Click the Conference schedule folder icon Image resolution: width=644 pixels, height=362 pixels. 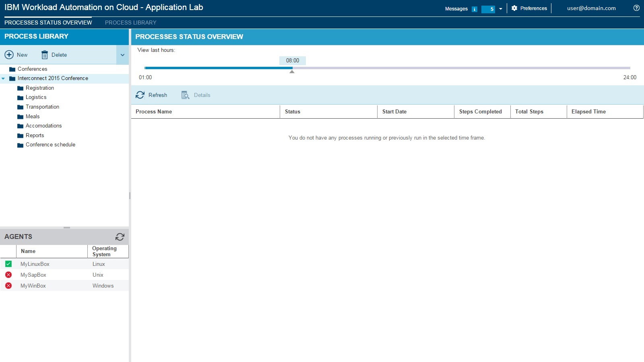pyautogui.click(x=20, y=145)
